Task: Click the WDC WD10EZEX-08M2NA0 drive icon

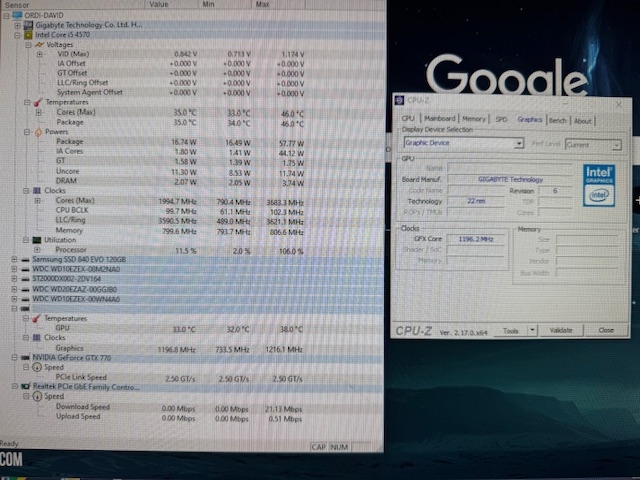Action: 25,269
